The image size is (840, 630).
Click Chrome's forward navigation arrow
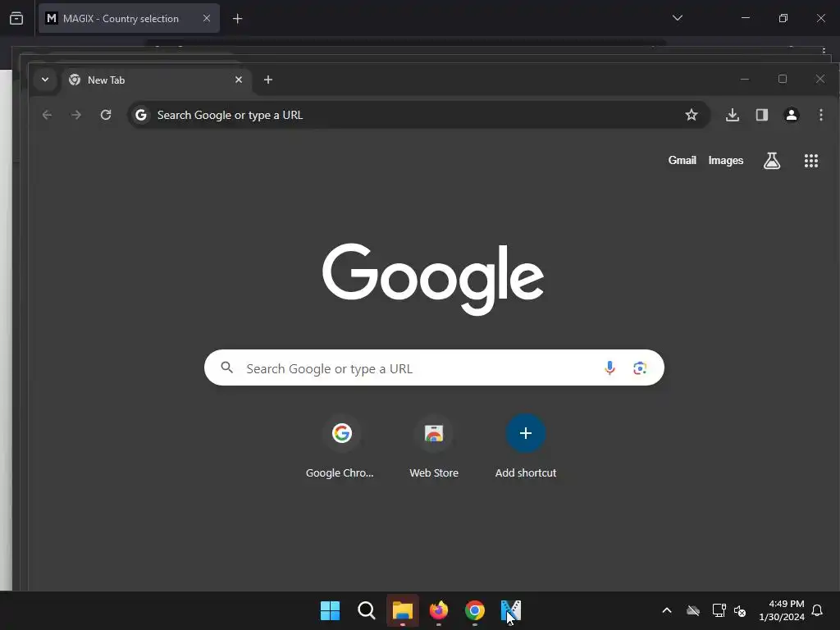pyautogui.click(x=76, y=115)
